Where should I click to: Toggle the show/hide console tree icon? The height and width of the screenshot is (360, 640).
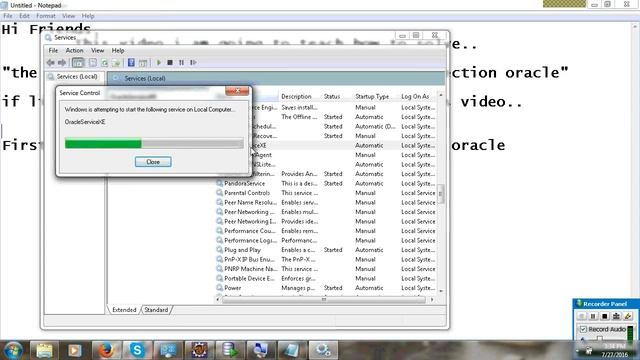(x=78, y=62)
